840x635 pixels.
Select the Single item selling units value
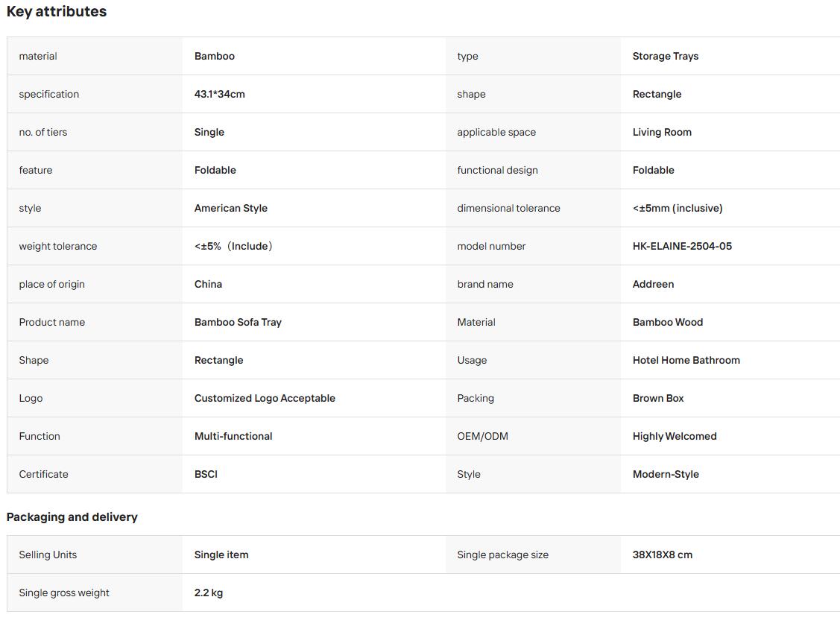pyautogui.click(x=221, y=555)
